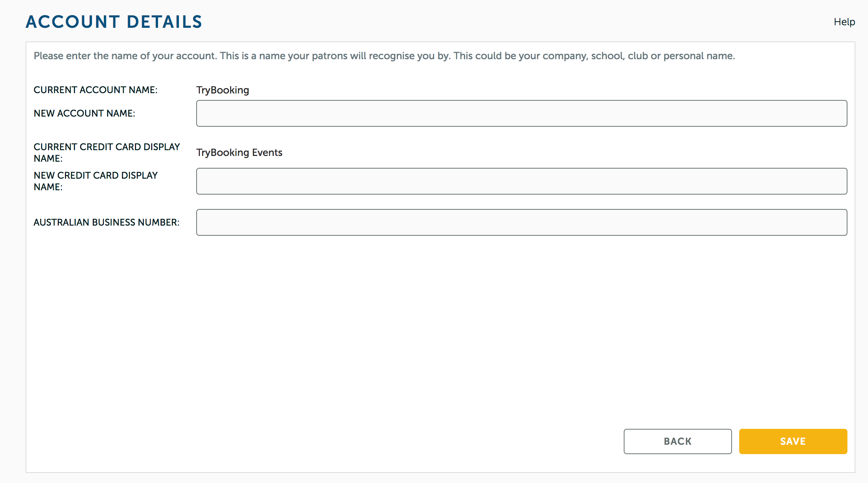The height and width of the screenshot is (483, 868).
Task: Click the 'New Account Name:' label
Action: click(84, 113)
